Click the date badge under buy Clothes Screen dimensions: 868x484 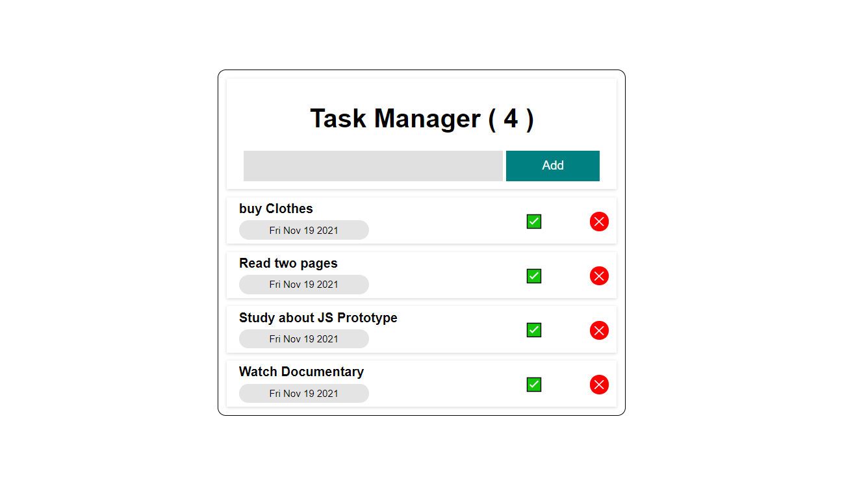point(304,230)
